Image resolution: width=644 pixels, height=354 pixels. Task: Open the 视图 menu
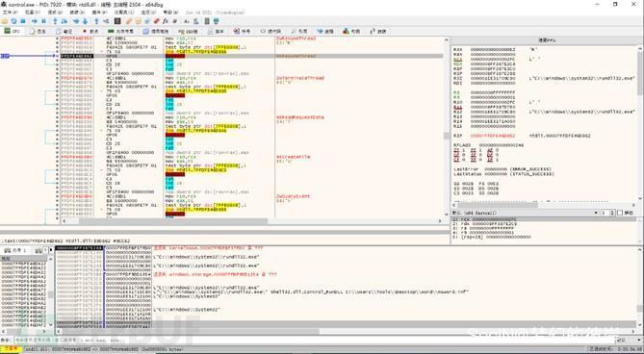tap(33, 13)
